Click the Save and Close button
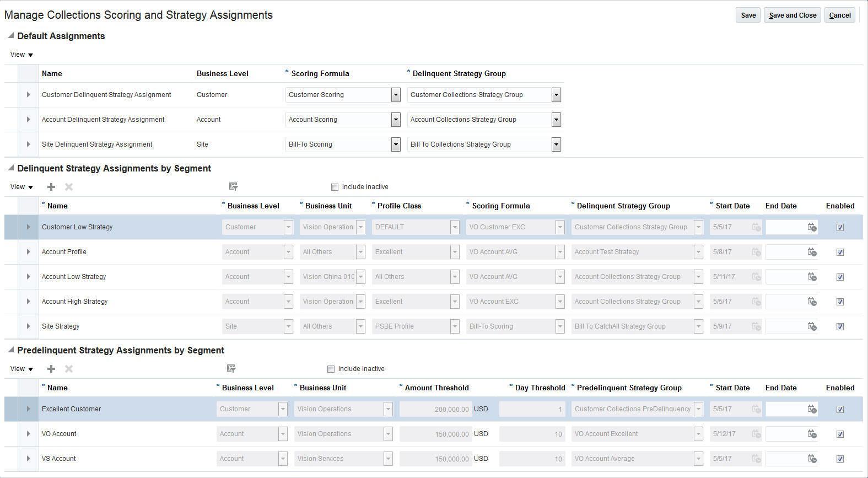Image resolution: width=868 pixels, height=478 pixels. point(792,15)
